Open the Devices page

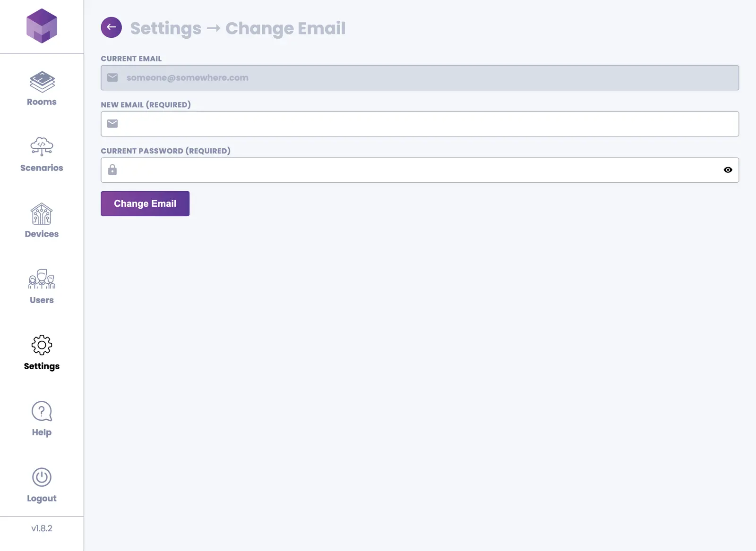click(42, 221)
